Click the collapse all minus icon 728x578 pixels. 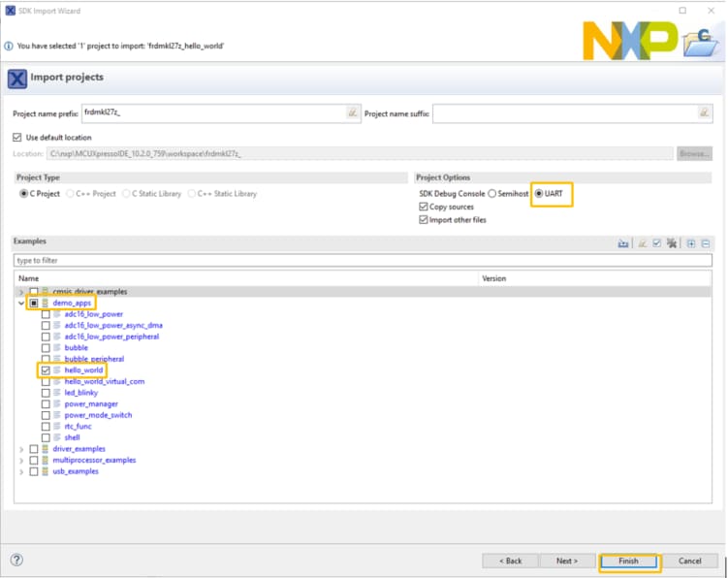click(x=706, y=243)
